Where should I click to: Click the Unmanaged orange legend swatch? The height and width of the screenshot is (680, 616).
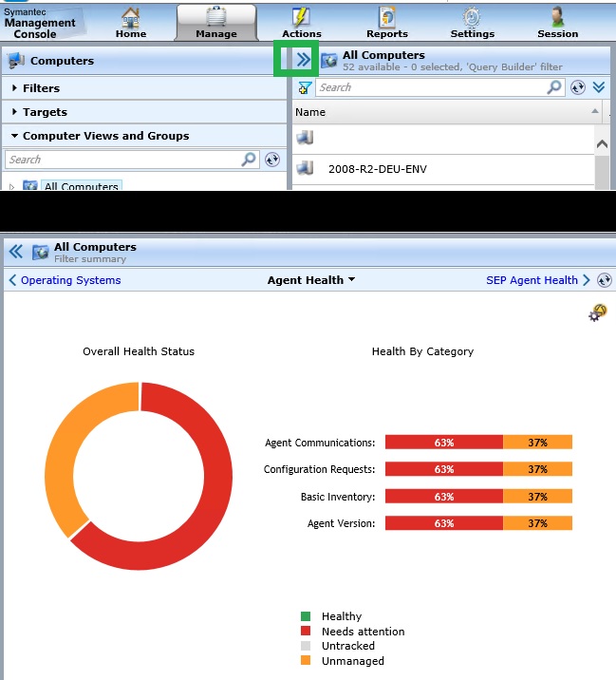click(x=306, y=660)
